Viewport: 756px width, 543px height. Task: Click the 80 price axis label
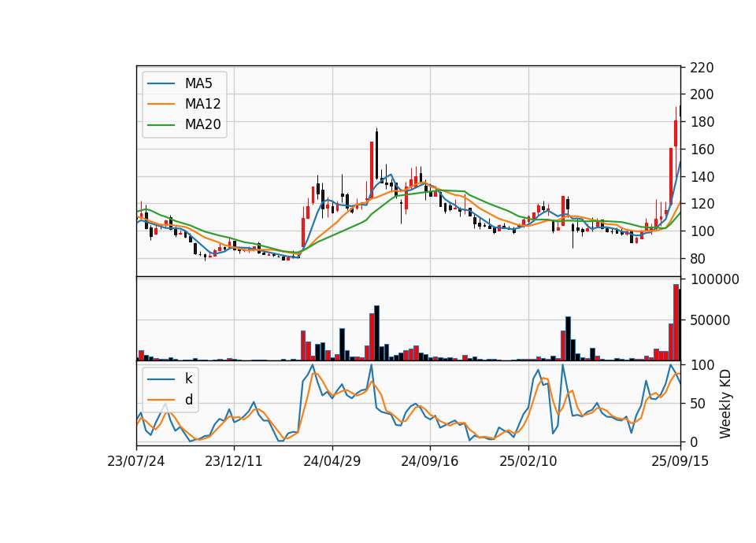[x=698, y=259]
